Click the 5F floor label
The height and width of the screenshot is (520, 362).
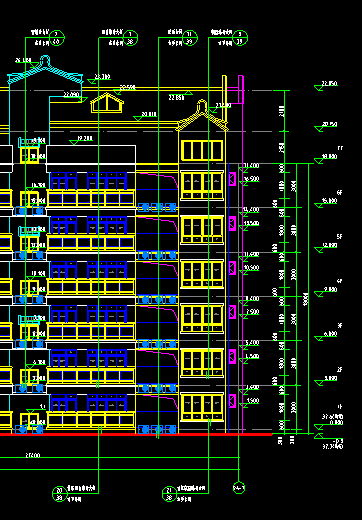[x=340, y=237]
